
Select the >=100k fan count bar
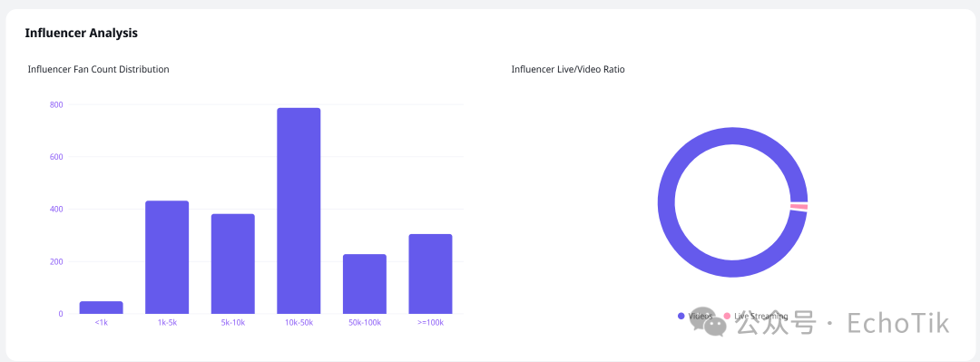tap(430, 274)
